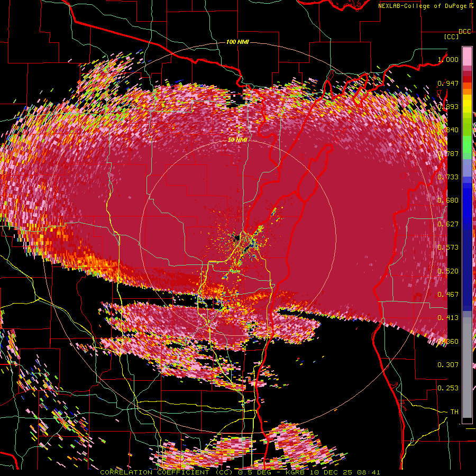
Task: Click the 0.413 scale value
Action: click(x=448, y=318)
